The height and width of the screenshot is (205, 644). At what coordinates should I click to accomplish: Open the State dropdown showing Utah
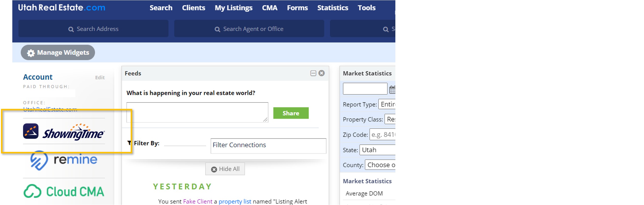377,150
